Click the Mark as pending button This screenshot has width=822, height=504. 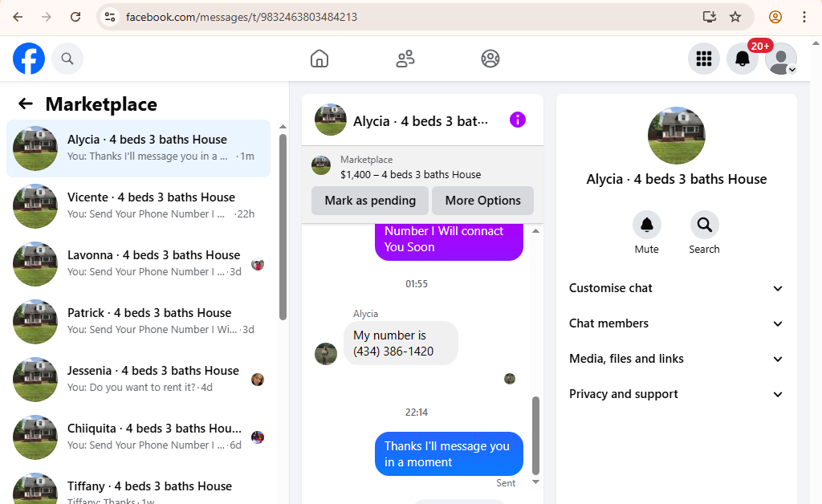pos(370,201)
